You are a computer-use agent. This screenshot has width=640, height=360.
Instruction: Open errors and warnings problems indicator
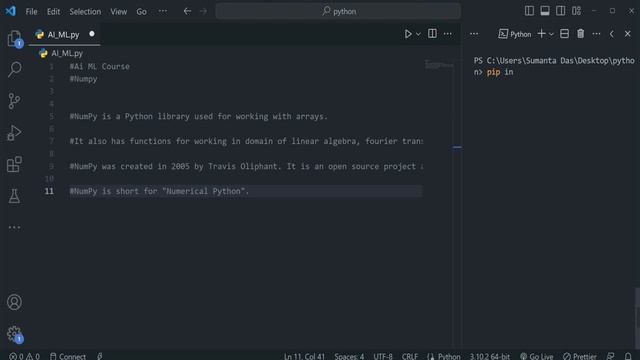pyautogui.click(x=24, y=356)
